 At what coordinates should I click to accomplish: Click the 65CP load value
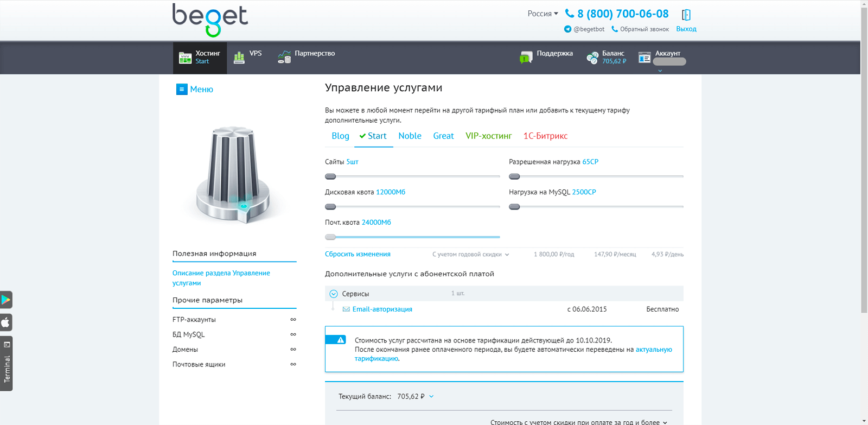pyautogui.click(x=590, y=162)
